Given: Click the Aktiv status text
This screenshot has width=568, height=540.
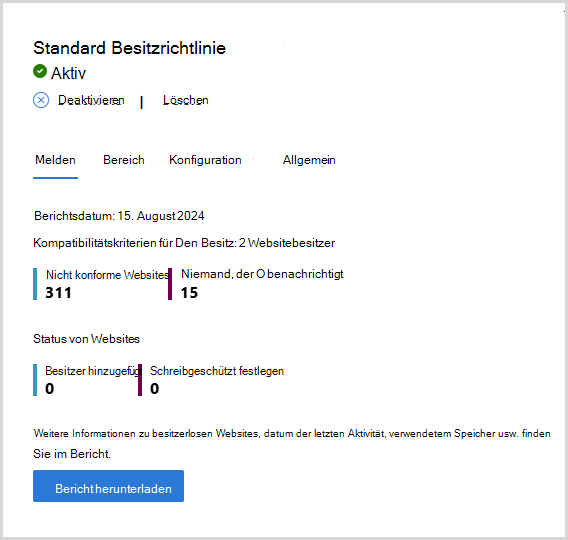Looking at the screenshot, I should pyautogui.click(x=68, y=73).
